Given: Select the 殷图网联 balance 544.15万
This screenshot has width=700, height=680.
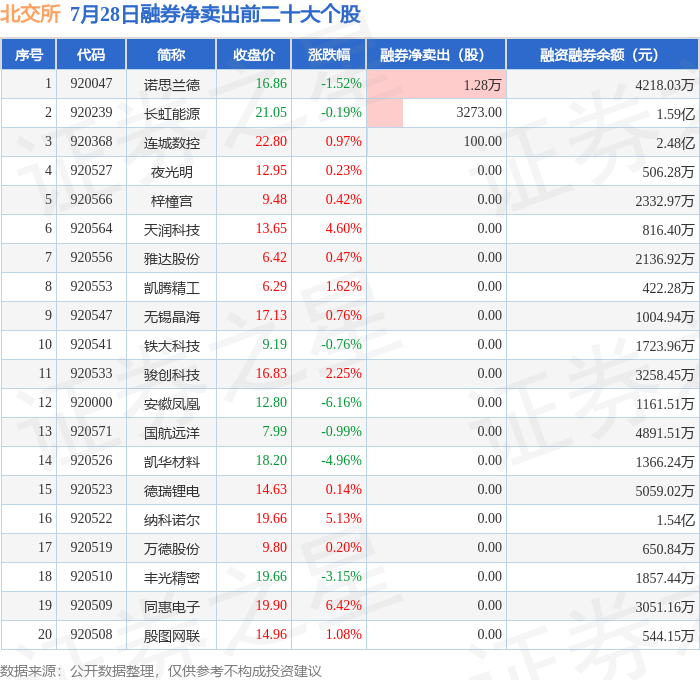Looking at the screenshot, I should pos(668,636).
